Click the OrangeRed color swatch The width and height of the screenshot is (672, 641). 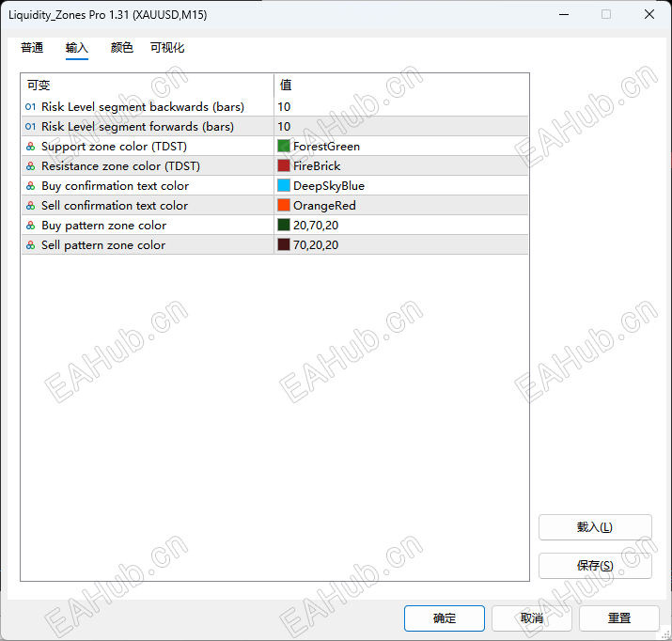pos(284,205)
